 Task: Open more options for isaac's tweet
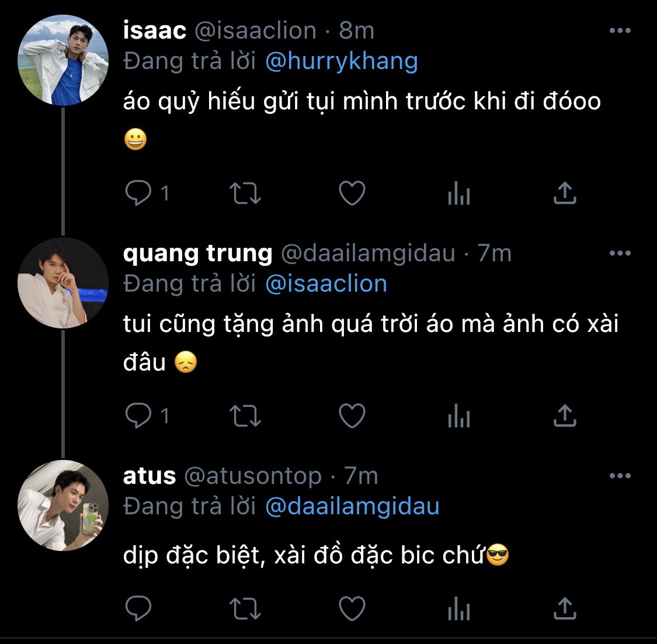click(620, 31)
